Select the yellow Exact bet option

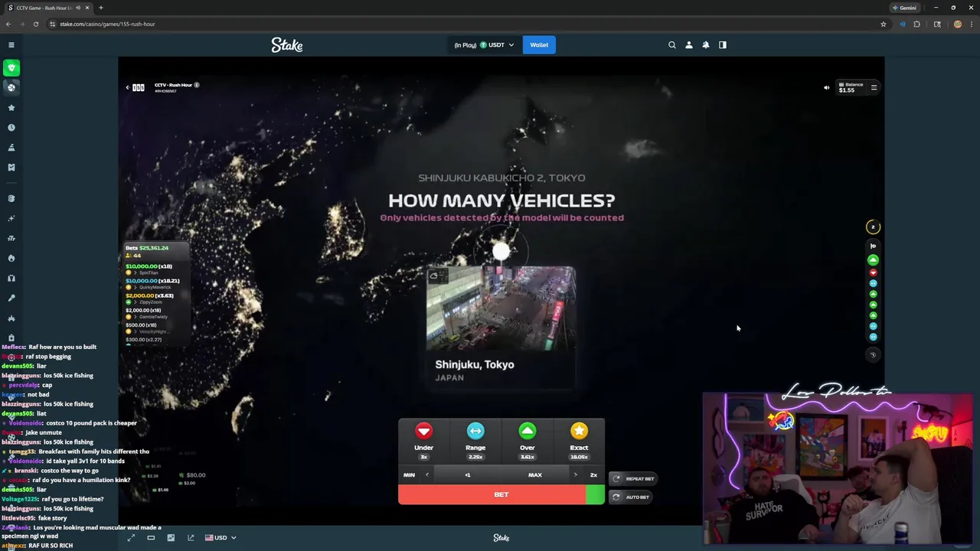pos(579,441)
